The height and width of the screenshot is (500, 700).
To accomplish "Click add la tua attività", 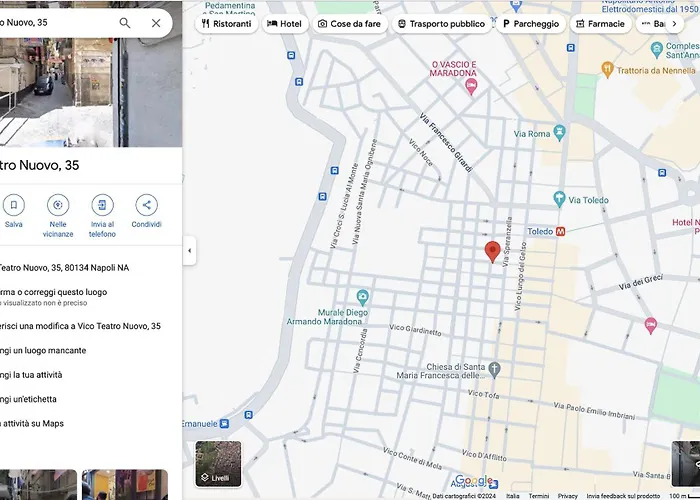I will (31, 375).
